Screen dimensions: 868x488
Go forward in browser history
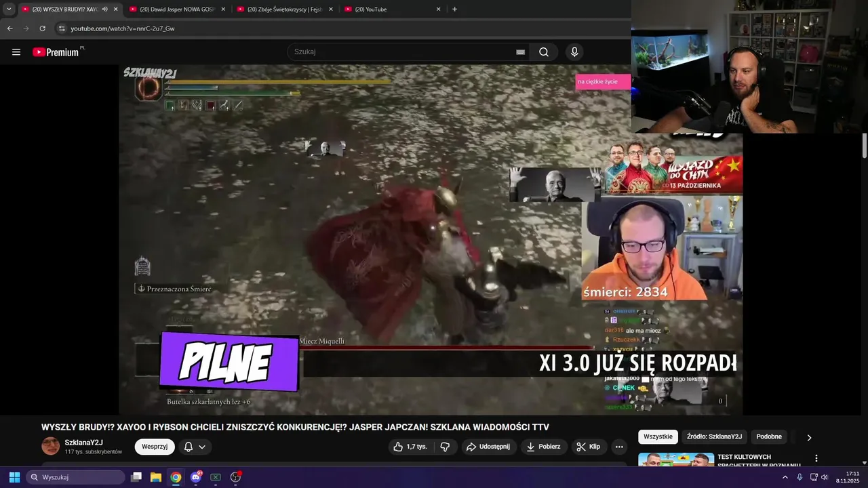tap(26, 28)
